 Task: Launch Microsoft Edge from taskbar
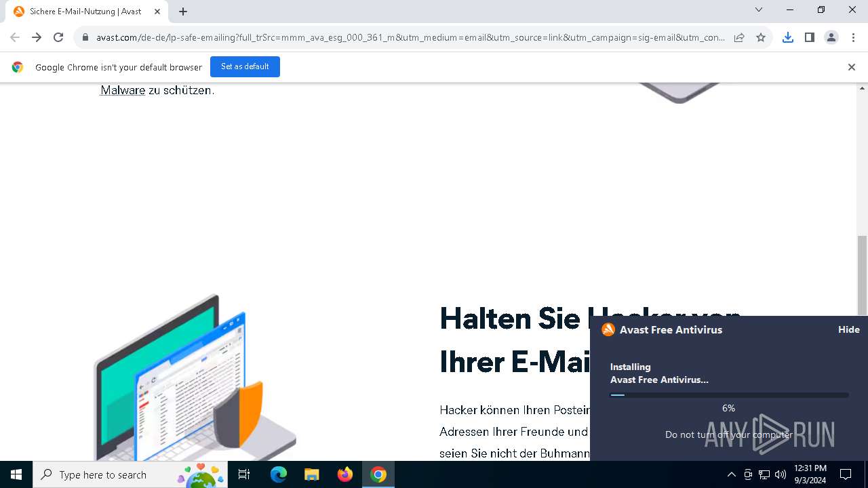click(x=279, y=474)
